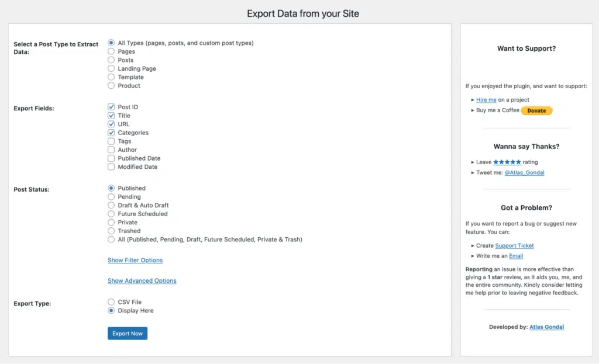The width and height of the screenshot is (599, 364).
Task: Enable the Tags export field
Action: (111, 141)
